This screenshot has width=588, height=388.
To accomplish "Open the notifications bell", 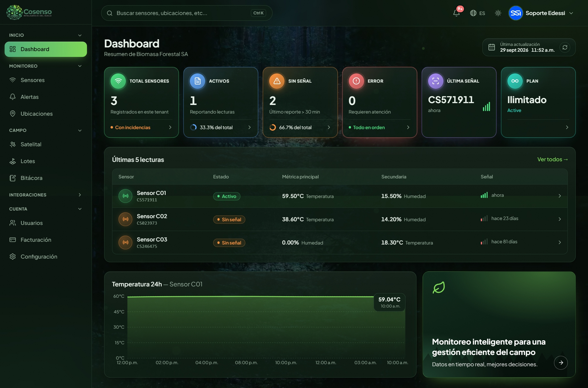I will (x=456, y=13).
